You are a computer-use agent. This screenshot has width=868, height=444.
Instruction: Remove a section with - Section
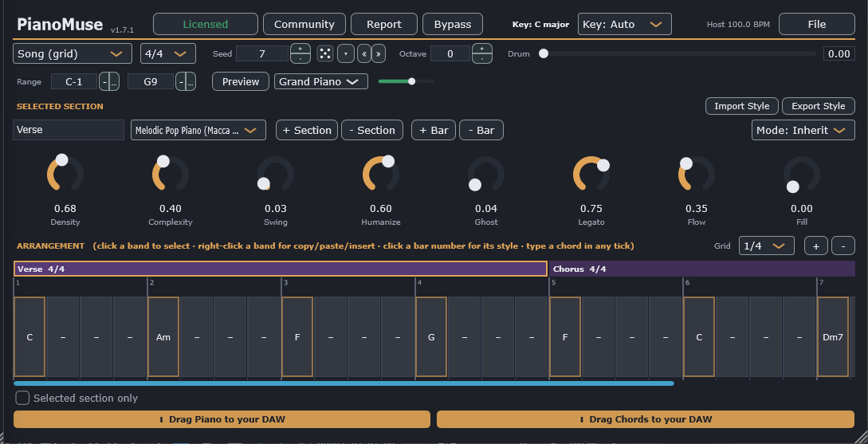point(372,130)
